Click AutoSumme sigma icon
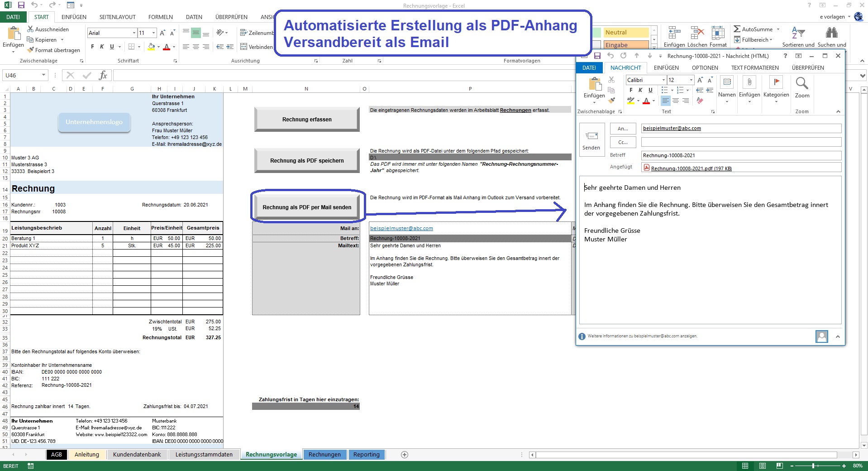The image size is (868, 471). pos(737,29)
